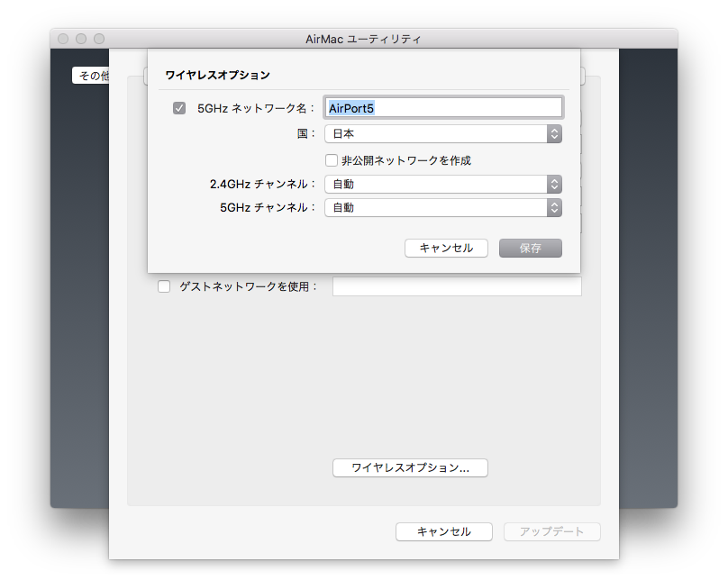The image size is (728, 580).
Task: Click the 5GHz ネットワーク名 label
Action: [x=256, y=109]
